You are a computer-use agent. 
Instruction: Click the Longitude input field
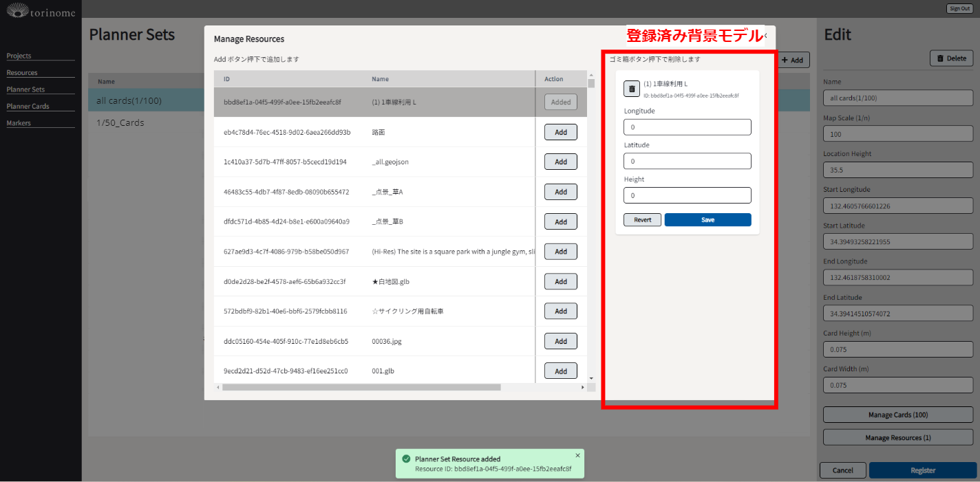(x=687, y=127)
